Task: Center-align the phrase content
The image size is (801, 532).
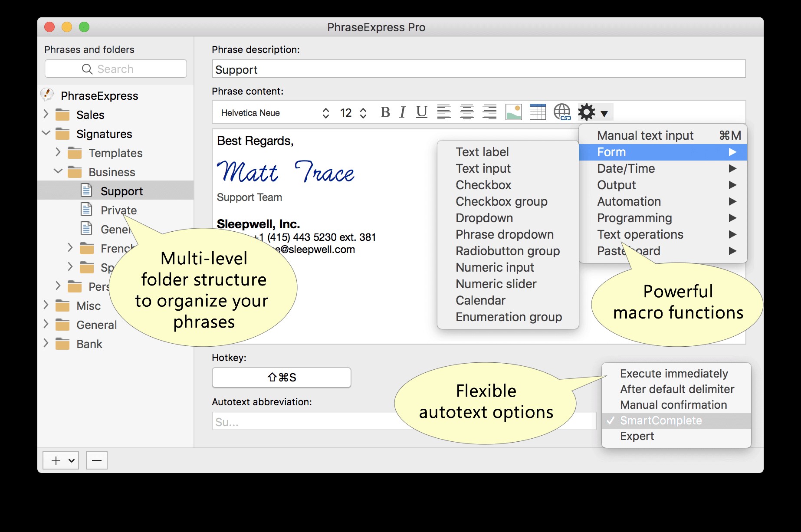Action: (466, 112)
